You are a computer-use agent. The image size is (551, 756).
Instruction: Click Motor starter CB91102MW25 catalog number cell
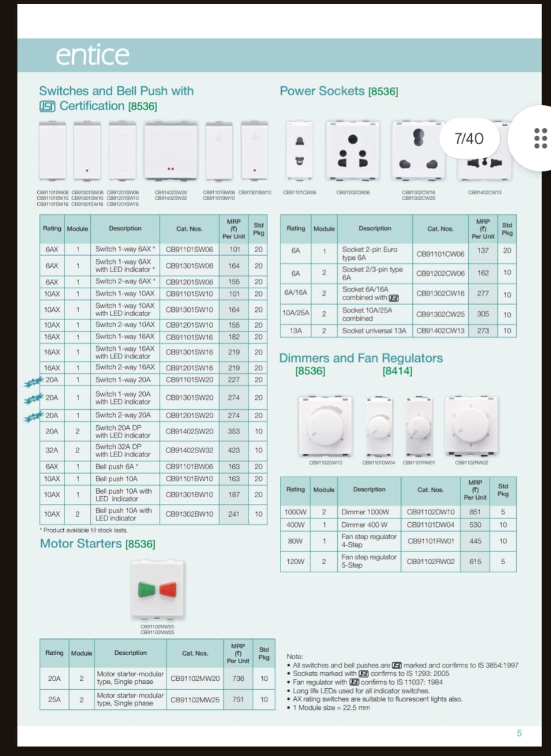coord(195,700)
